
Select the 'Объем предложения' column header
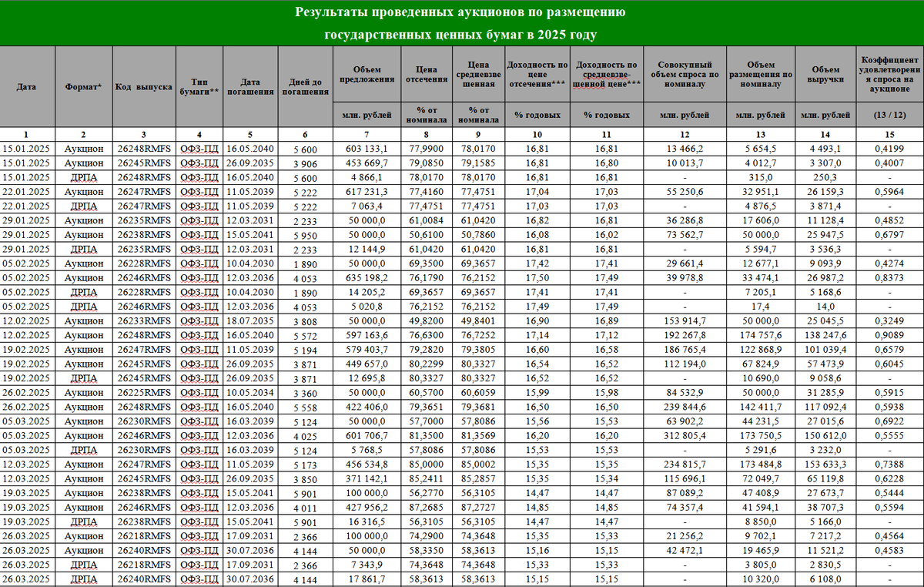pos(367,73)
